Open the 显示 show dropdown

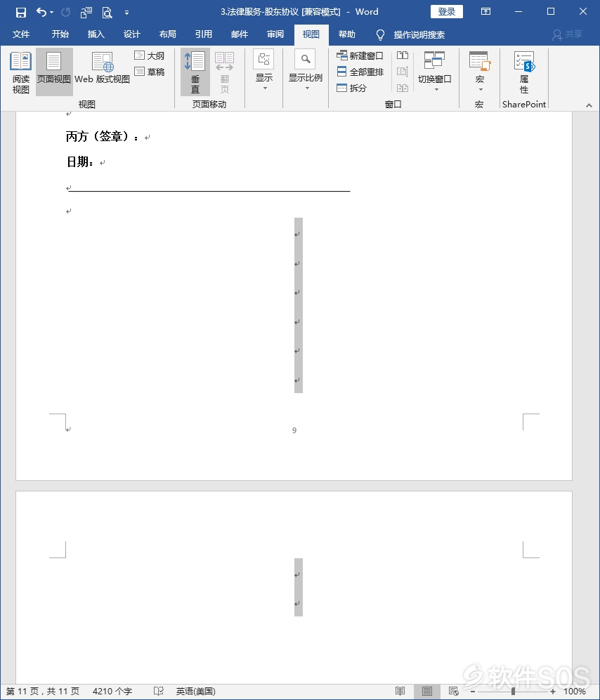point(263,72)
